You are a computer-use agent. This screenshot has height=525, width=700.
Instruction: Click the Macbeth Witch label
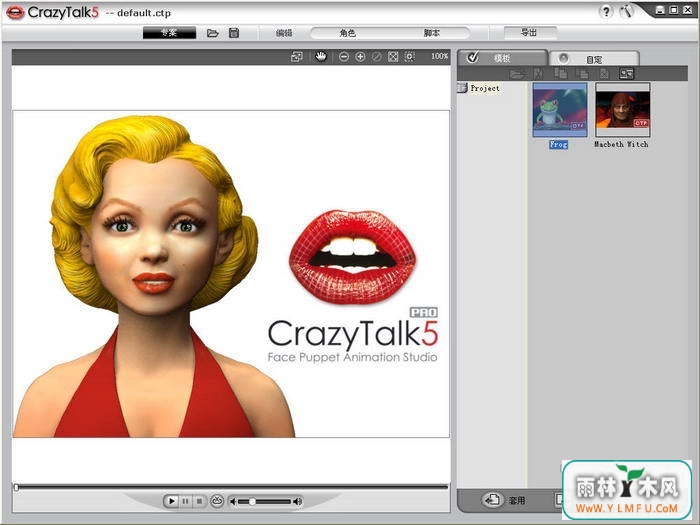621,144
